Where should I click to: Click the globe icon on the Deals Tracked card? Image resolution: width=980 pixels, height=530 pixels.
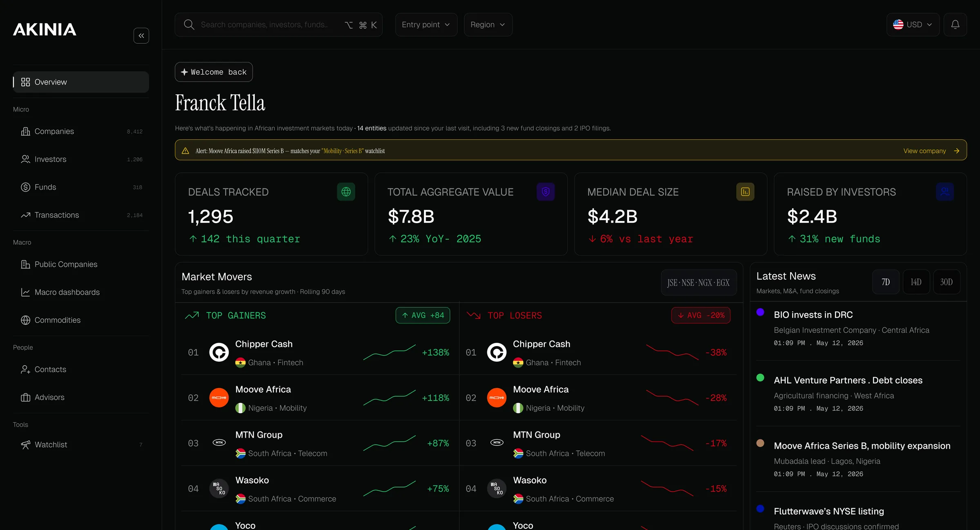tap(346, 192)
